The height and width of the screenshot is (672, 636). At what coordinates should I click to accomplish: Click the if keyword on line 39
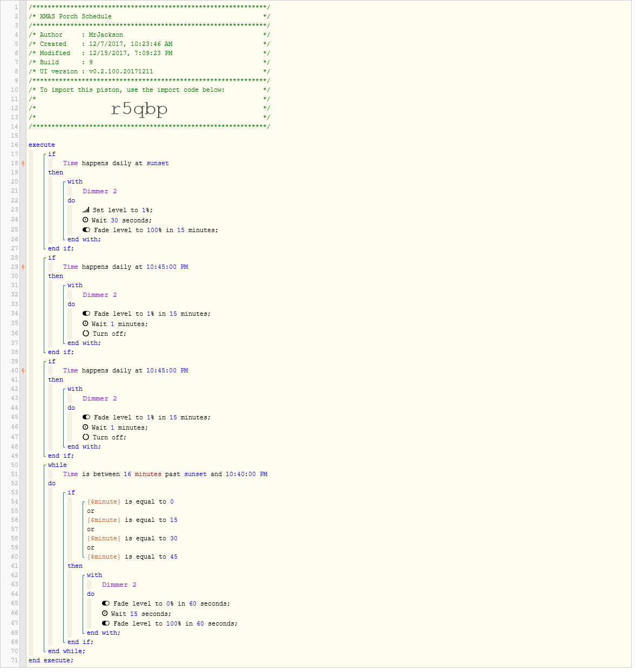pos(52,361)
